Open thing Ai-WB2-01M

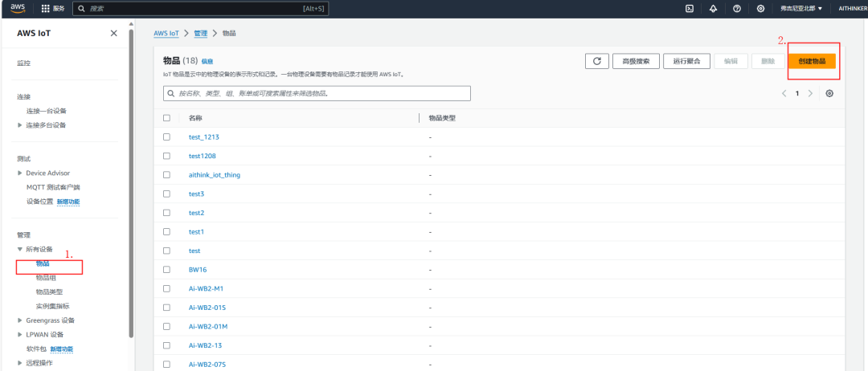pos(208,326)
